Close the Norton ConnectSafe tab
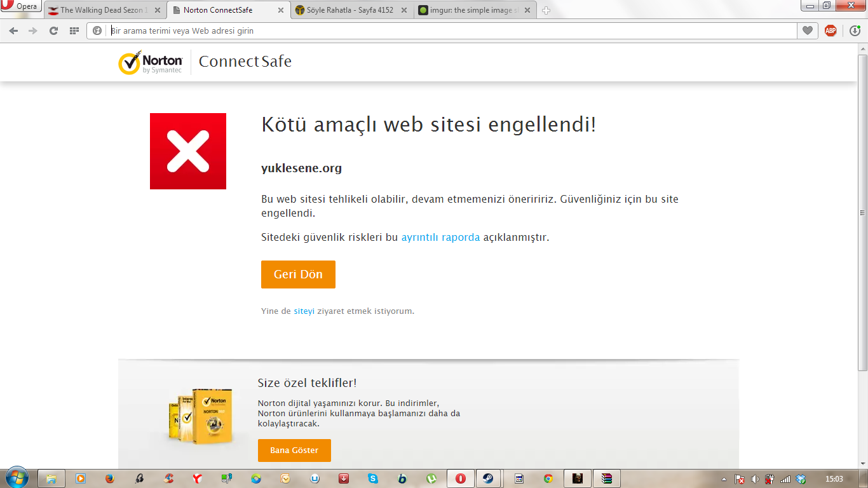The height and width of the screenshot is (488, 868). pyautogui.click(x=281, y=10)
